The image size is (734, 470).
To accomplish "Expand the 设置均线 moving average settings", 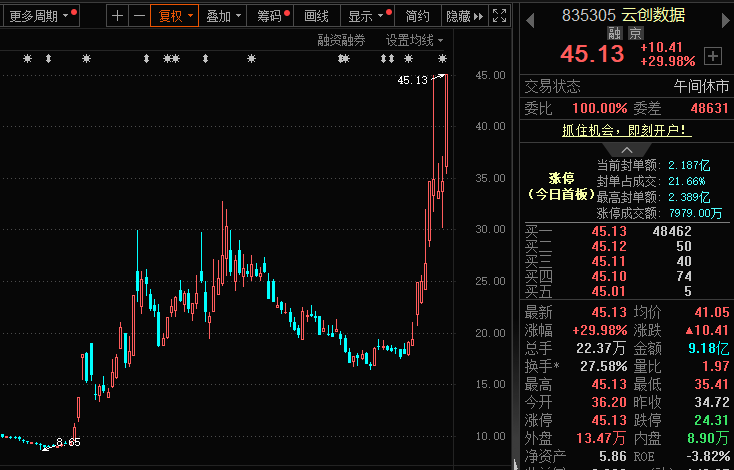I will point(413,40).
